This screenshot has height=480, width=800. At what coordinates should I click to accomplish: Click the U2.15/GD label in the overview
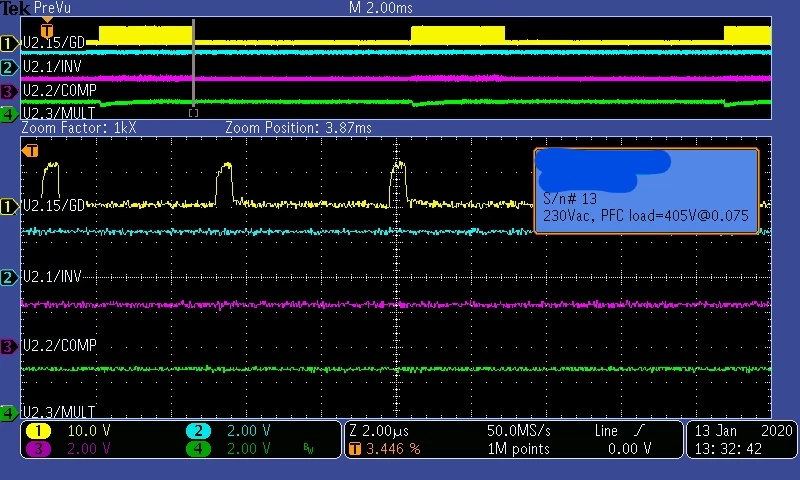(x=54, y=42)
